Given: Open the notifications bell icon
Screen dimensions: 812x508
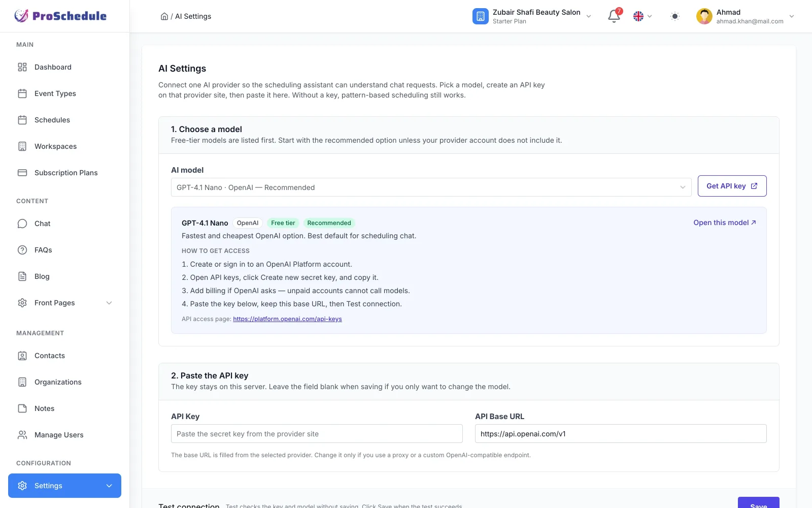Looking at the screenshot, I should [614, 16].
